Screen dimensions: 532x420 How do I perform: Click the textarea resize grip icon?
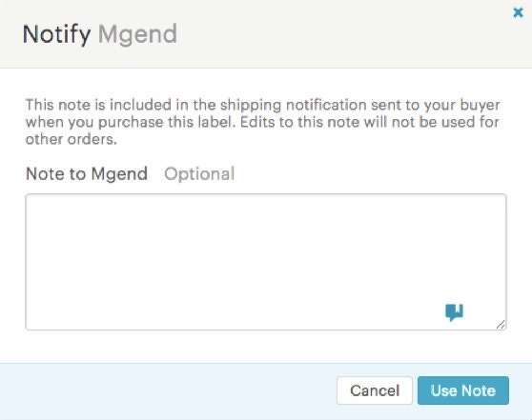click(x=501, y=325)
